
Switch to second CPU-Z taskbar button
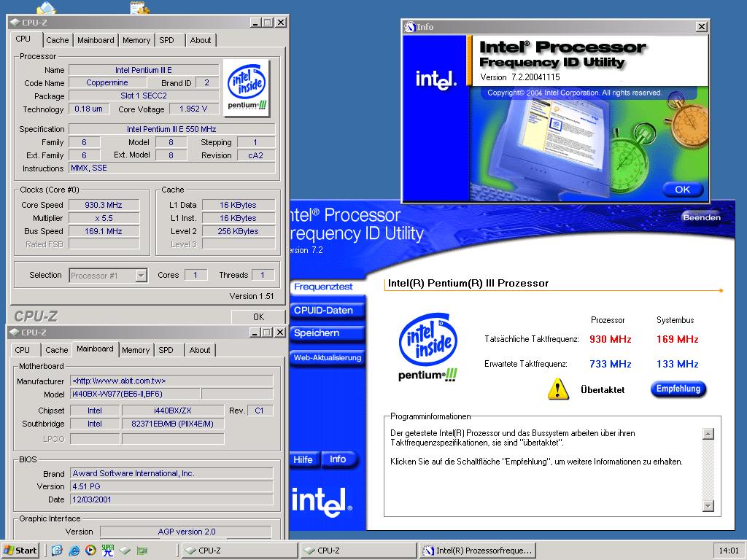point(359,551)
